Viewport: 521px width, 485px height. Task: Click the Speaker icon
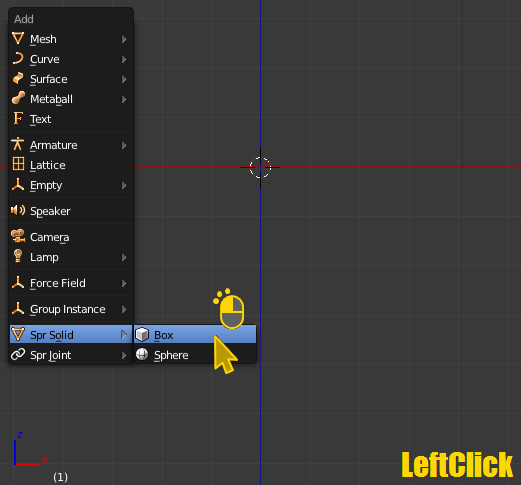point(18,211)
